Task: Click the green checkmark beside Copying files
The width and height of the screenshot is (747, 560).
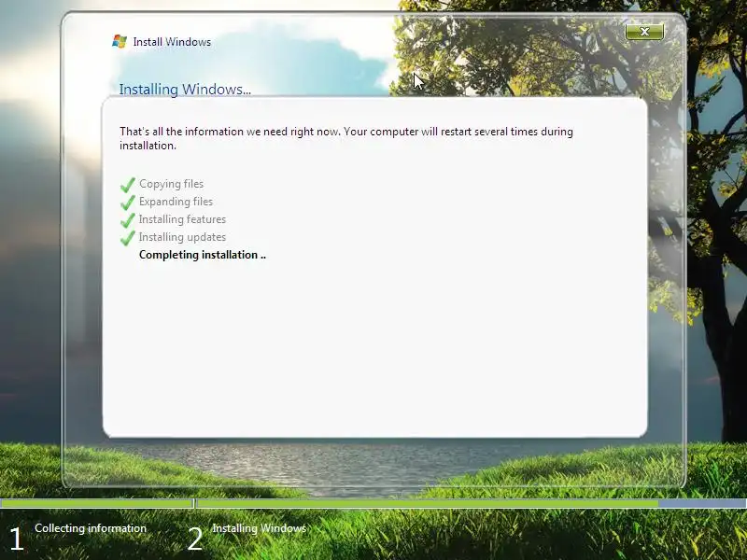Action: 128,184
